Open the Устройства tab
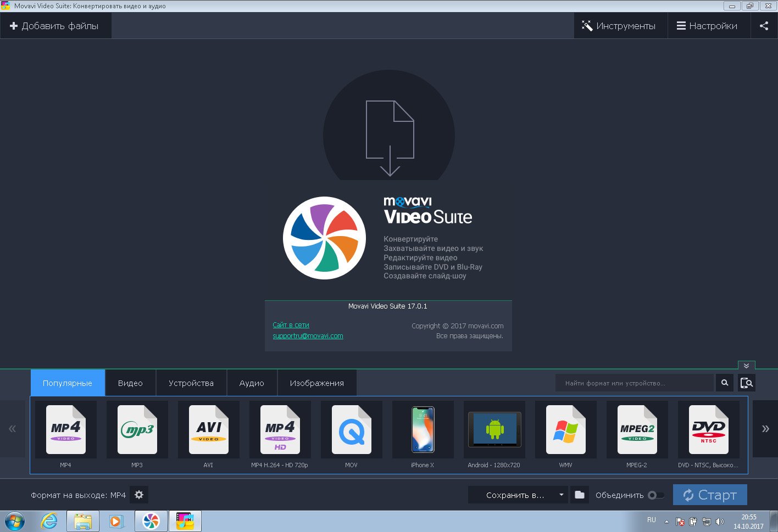The height and width of the screenshot is (532, 778). click(x=191, y=383)
